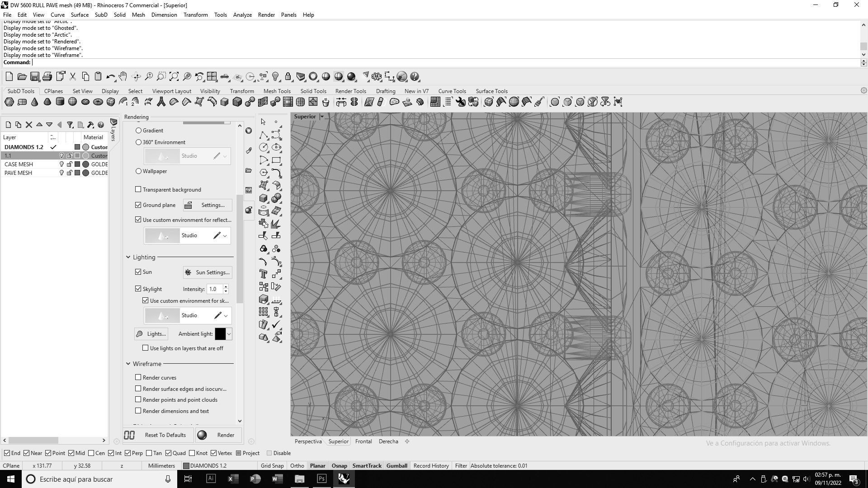
Task: Click the Undo arrow icon
Action: (x=110, y=77)
